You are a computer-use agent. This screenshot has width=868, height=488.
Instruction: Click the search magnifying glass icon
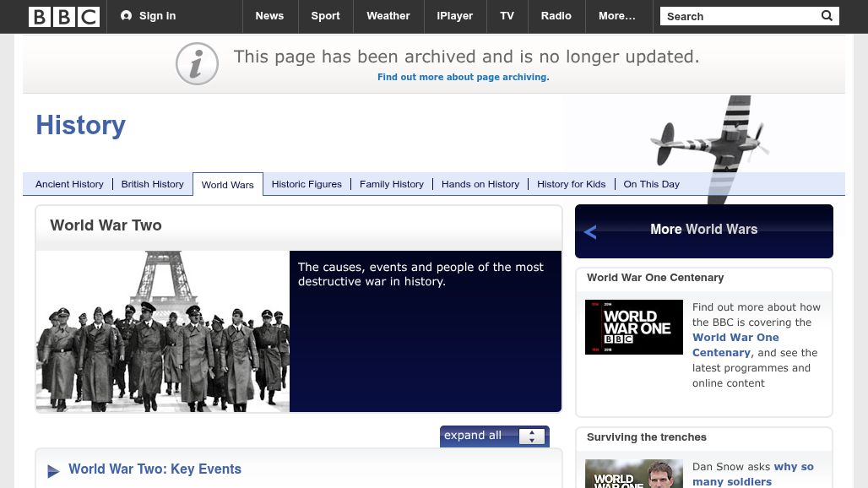(x=826, y=16)
